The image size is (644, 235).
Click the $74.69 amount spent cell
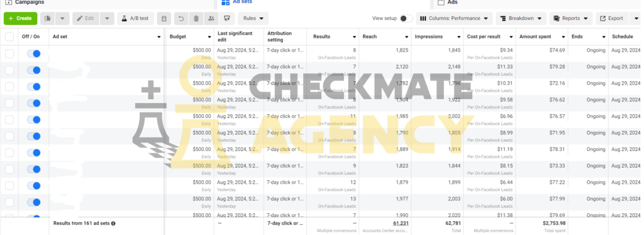click(557, 50)
